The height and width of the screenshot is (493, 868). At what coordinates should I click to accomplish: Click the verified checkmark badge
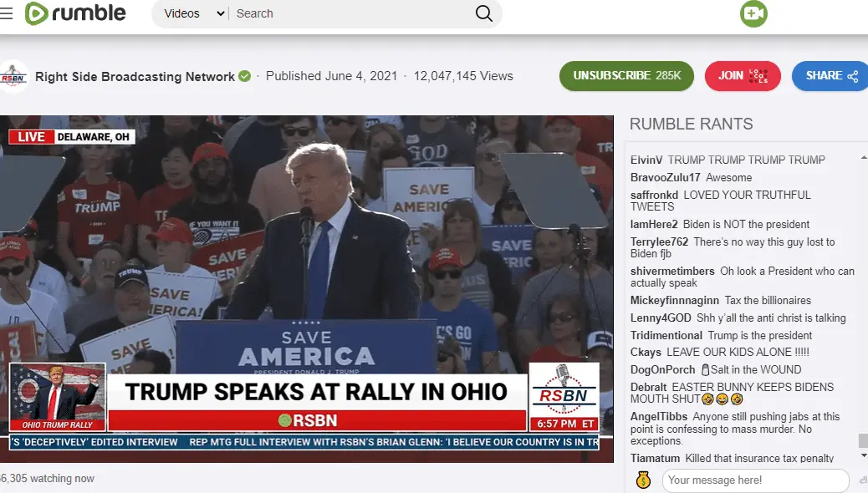pyautogui.click(x=245, y=76)
